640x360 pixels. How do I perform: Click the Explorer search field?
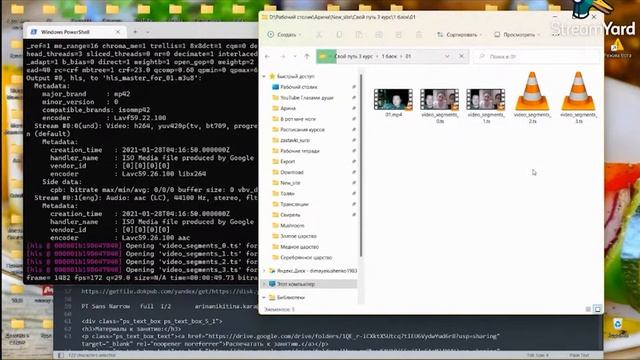pyautogui.click(x=536, y=56)
